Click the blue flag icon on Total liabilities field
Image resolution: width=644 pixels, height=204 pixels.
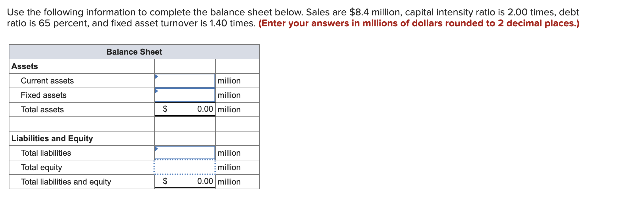[x=156, y=148]
